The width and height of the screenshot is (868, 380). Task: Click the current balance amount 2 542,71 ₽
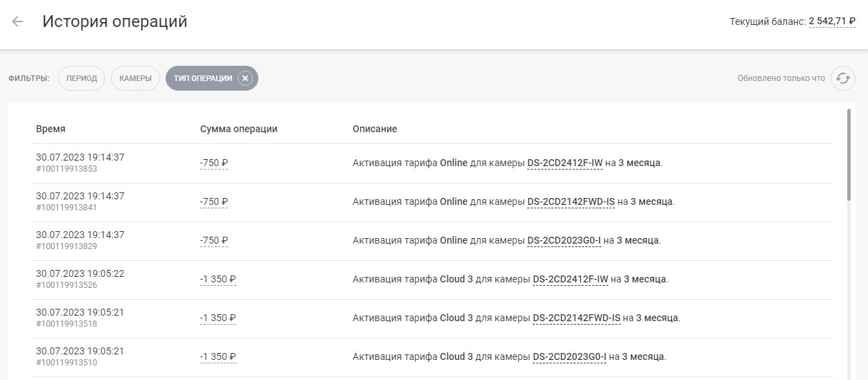pos(831,21)
